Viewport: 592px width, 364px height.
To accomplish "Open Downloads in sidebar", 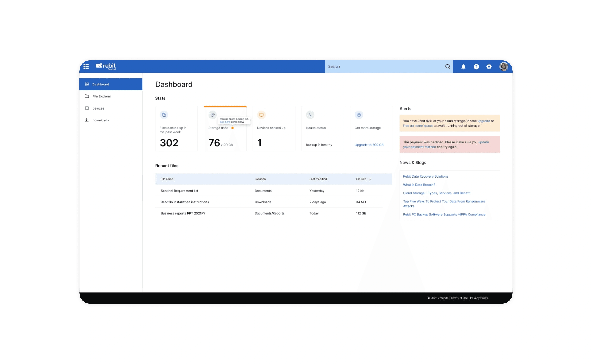I will click(x=111, y=120).
